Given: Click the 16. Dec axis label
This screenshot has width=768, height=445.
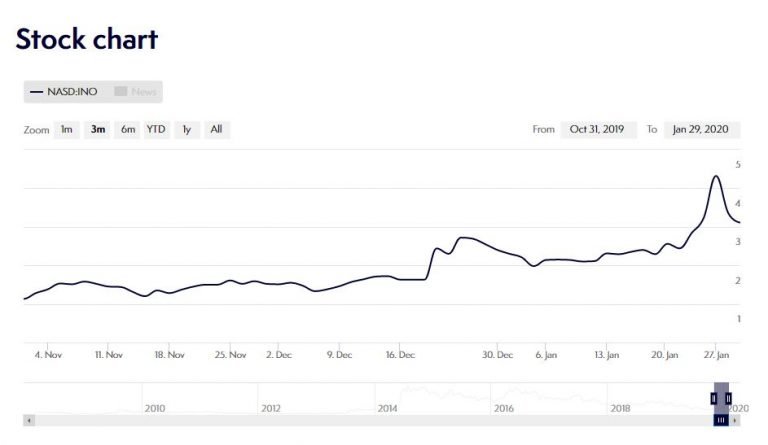Looking at the screenshot, I should pyautogui.click(x=399, y=354).
